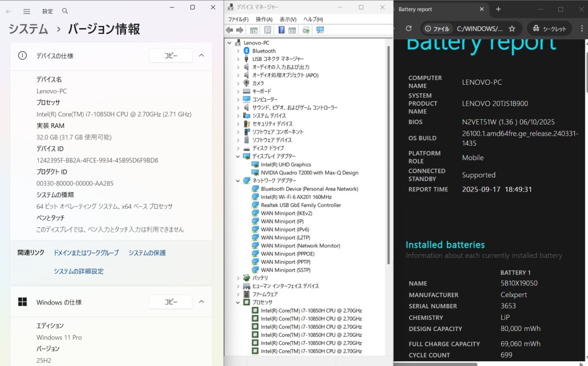Open a new browser tab
Screen dimensions: 588x366
498,9
